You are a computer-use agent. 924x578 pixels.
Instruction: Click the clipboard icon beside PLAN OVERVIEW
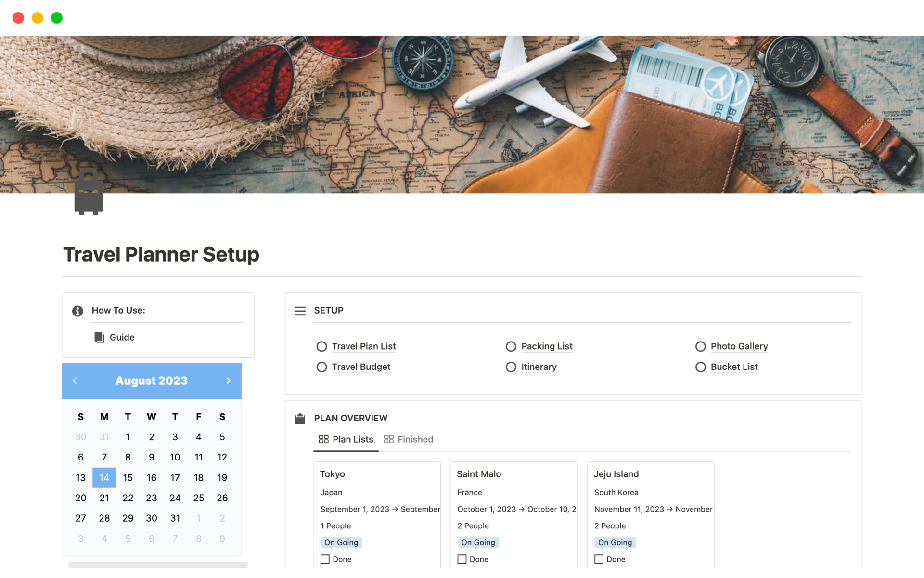(300, 418)
